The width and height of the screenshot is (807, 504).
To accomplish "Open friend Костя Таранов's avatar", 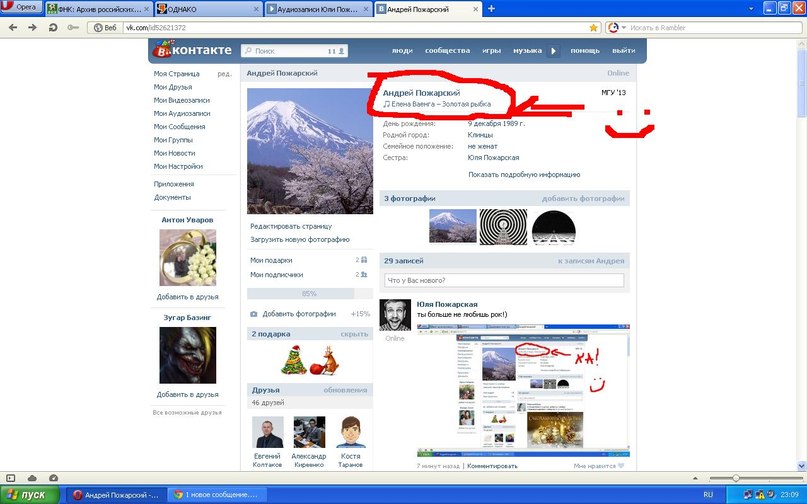I will 350,432.
